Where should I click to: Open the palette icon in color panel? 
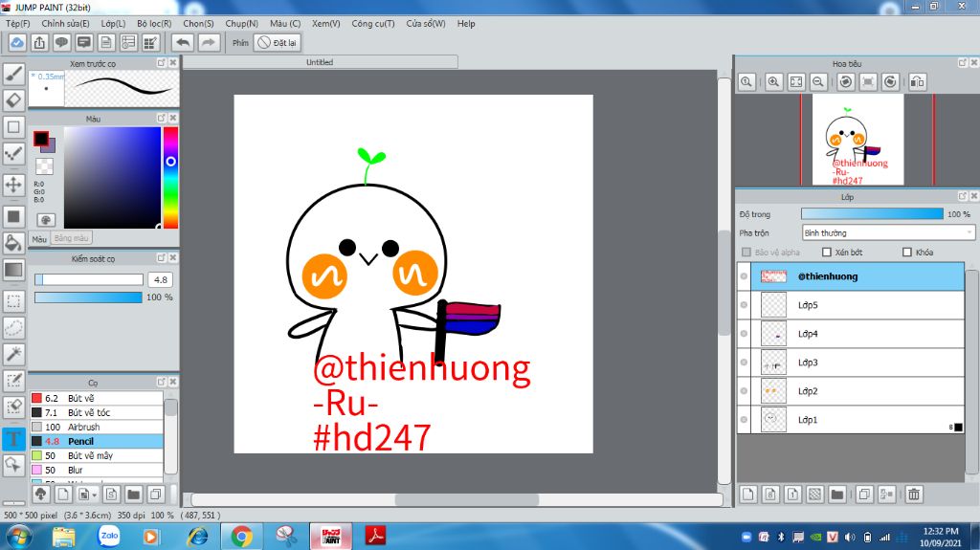click(46, 220)
